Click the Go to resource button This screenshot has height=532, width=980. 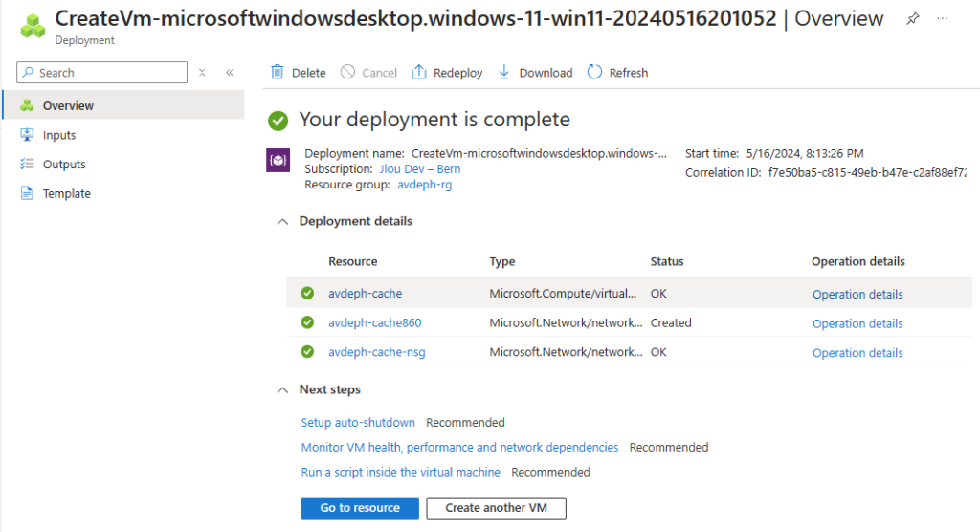(x=360, y=508)
